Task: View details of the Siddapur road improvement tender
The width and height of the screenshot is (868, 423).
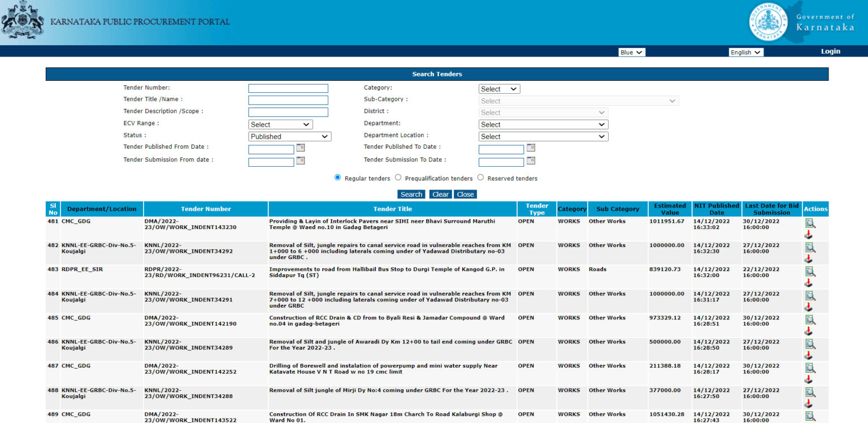Action: 811,271
